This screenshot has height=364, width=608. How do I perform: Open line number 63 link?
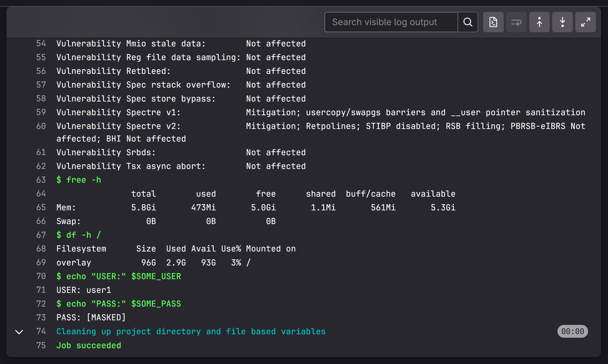click(x=41, y=180)
